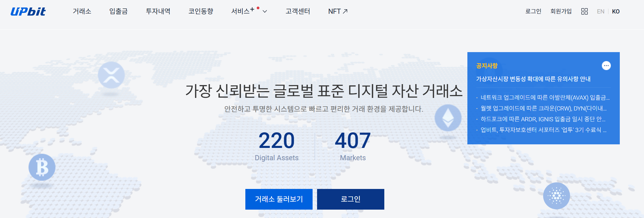
Task: Open the 업비트 투자자보호센터 서포터즈 notice
Action: click(x=544, y=130)
